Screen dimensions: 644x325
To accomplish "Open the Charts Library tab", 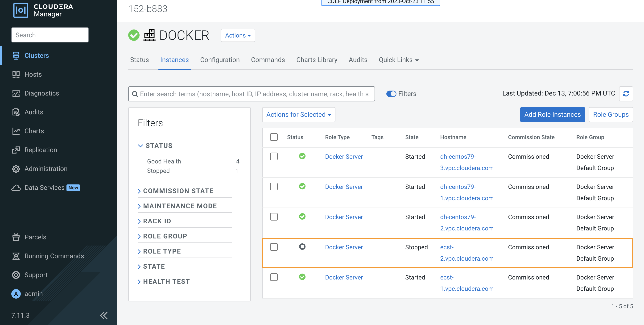I will click(x=317, y=60).
